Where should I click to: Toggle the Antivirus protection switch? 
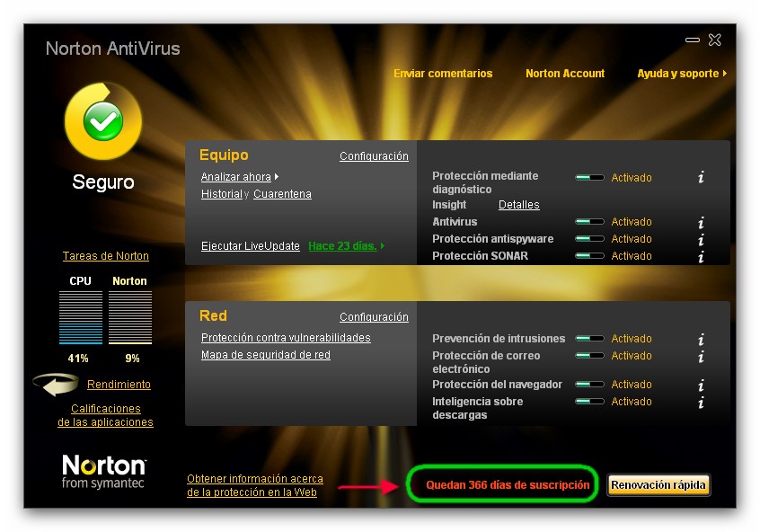pyautogui.click(x=589, y=222)
